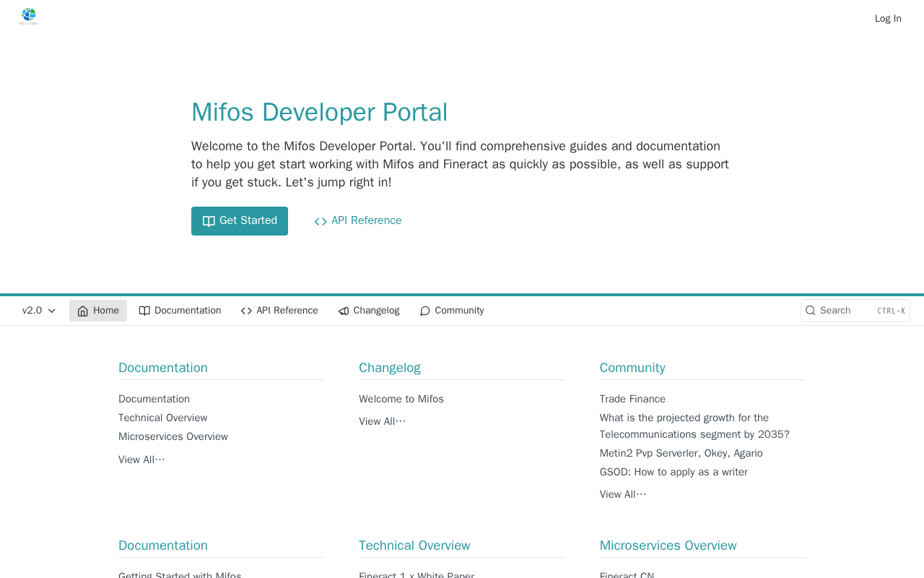Focus the Search input field

coord(855,311)
